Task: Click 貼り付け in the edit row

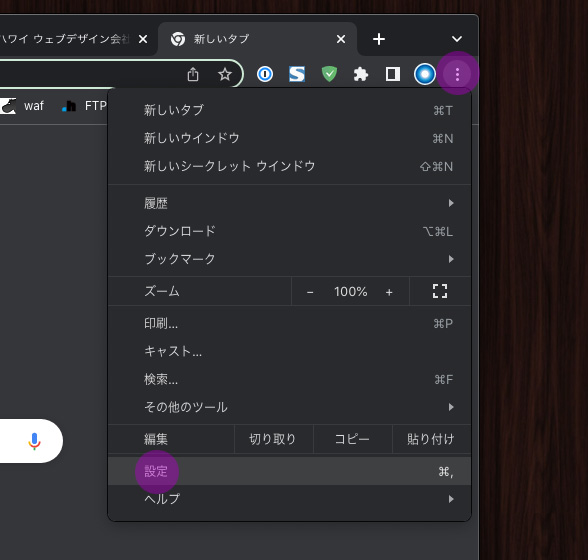Action: 431,439
